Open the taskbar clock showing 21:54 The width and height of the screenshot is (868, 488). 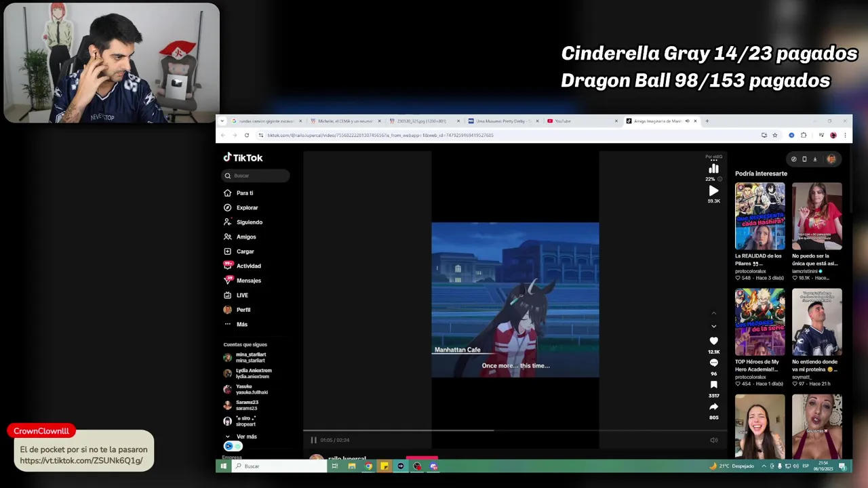click(x=824, y=466)
